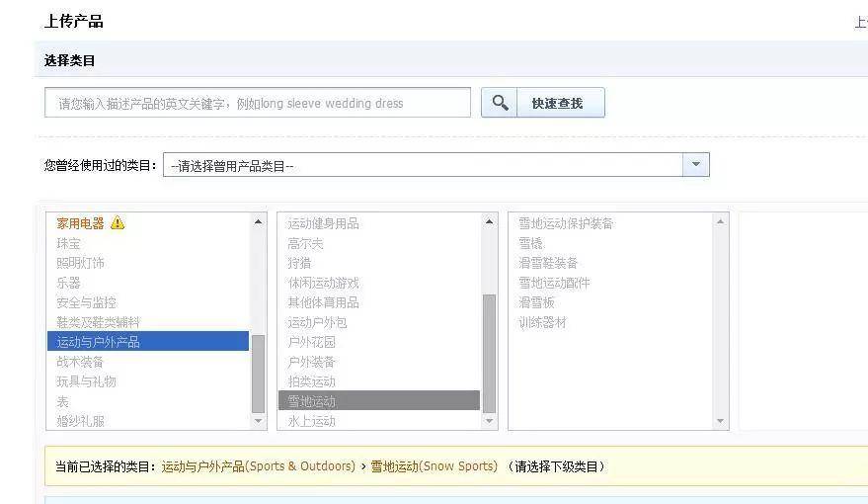Click second category list's scroll down arrow
The width and height of the screenshot is (868, 504).
click(x=489, y=421)
